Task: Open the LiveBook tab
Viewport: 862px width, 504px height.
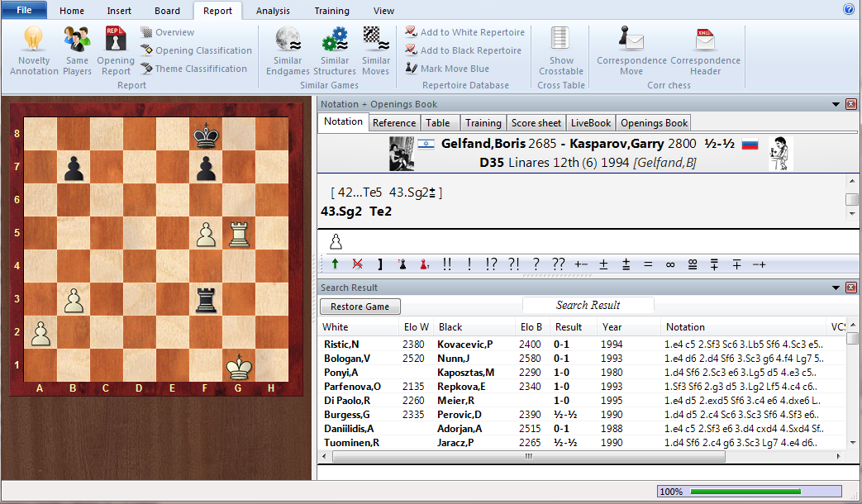Action: click(x=591, y=123)
